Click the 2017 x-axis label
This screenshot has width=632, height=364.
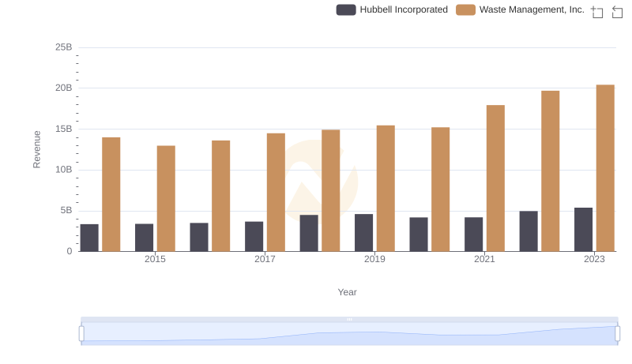point(265,259)
